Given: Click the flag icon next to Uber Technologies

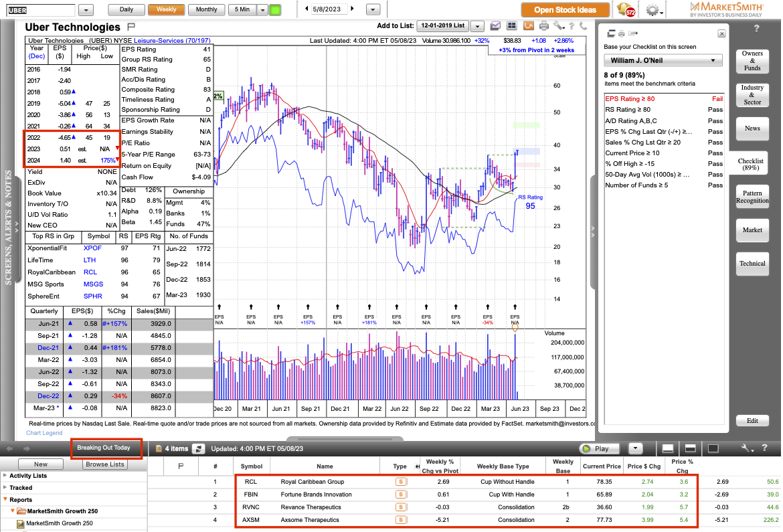Looking at the screenshot, I should tap(131, 27).
